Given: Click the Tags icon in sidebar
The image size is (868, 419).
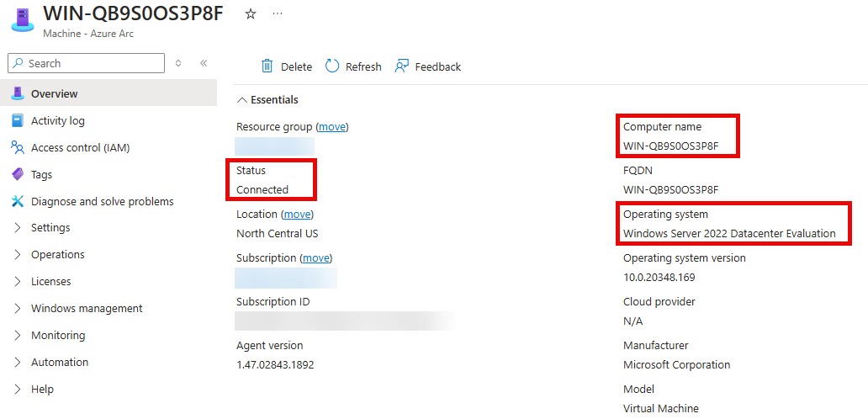Looking at the screenshot, I should [x=17, y=174].
